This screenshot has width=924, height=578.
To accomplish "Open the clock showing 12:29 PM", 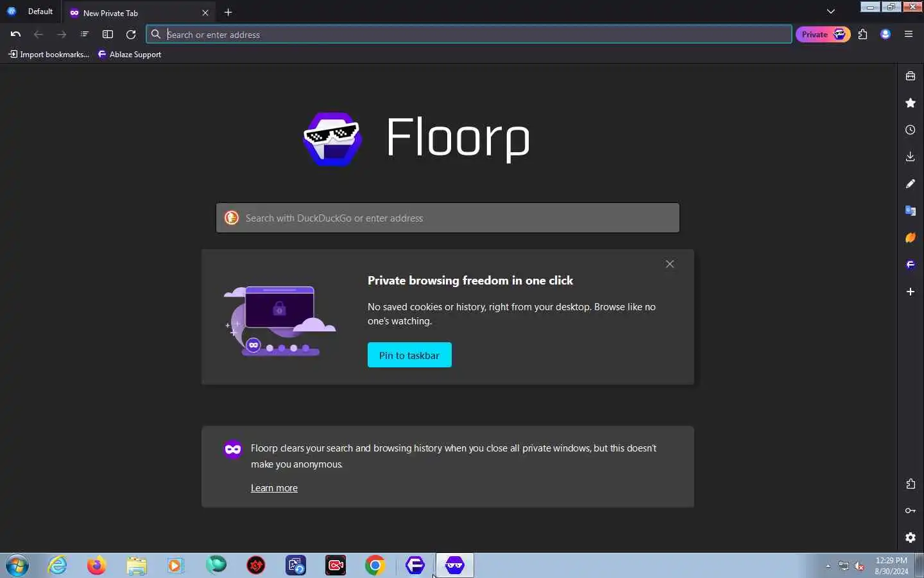I will click(891, 566).
